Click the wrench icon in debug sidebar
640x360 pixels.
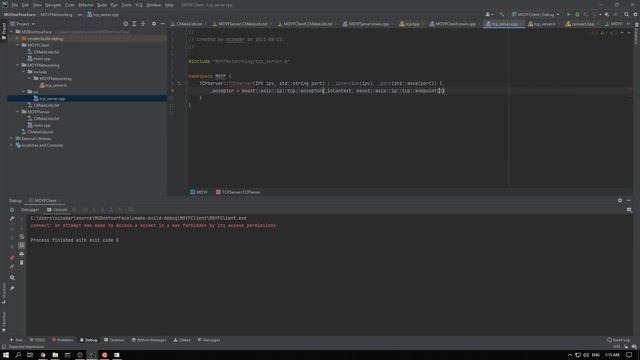click(x=12, y=219)
